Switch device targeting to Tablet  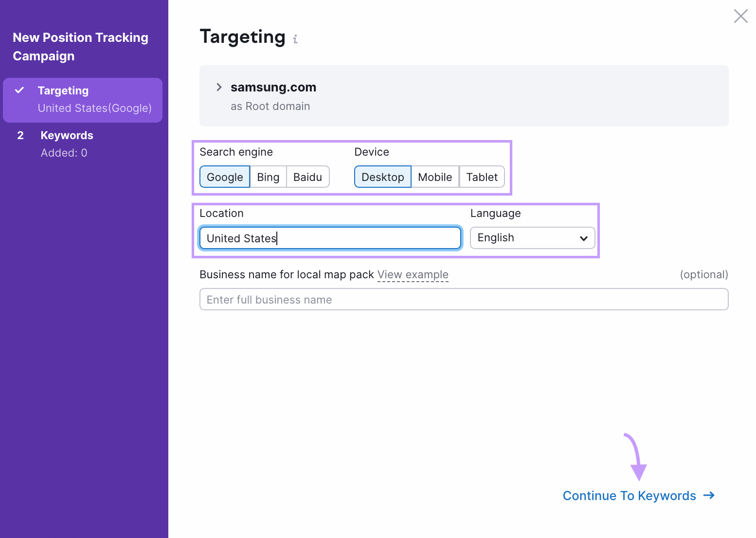pyautogui.click(x=482, y=177)
